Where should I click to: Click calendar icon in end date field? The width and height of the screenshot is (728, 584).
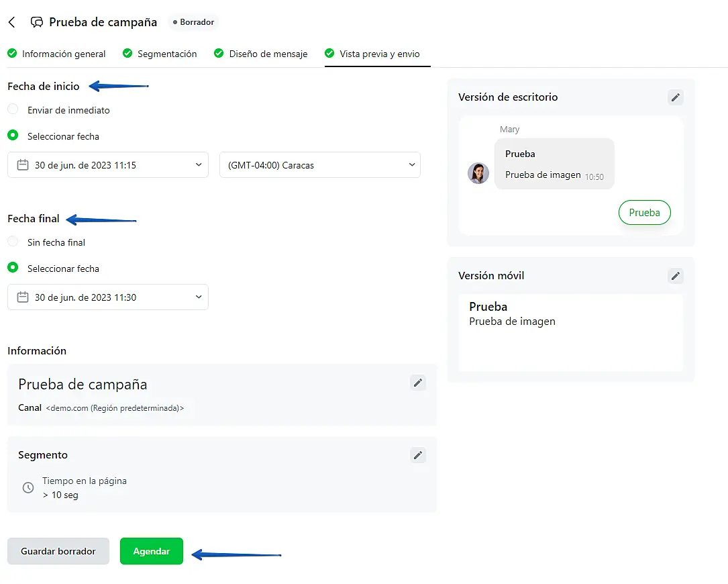coord(23,297)
